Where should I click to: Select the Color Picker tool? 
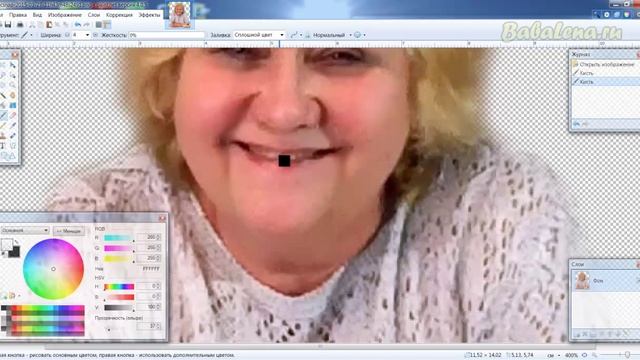pyautogui.click(x=13, y=126)
